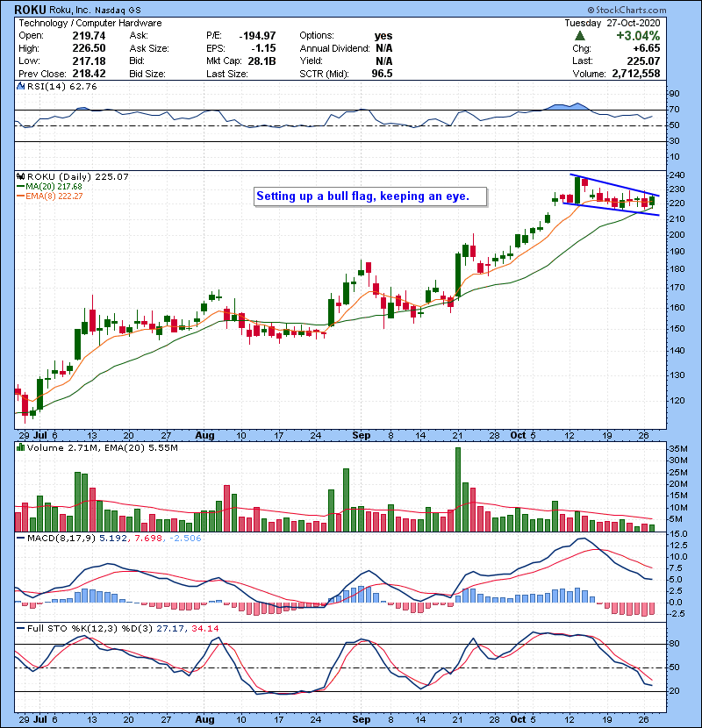Viewport: 702px width, 728px height.
Task: Click the volume bars icon in volume panel
Action: (20, 447)
